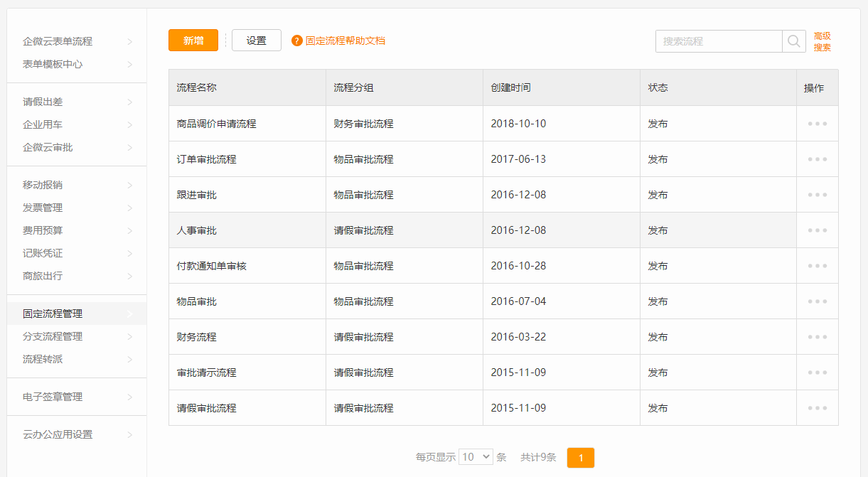868x477 pixels.
Task: Click the search magnifier icon
Action: tap(793, 41)
